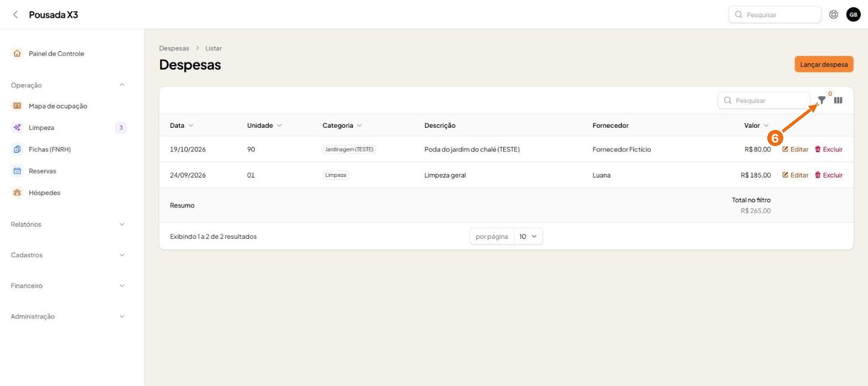The height and width of the screenshot is (386, 868).
Task: Click the back arrow beside Pousada X3
Action: pyautogui.click(x=15, y=14)
